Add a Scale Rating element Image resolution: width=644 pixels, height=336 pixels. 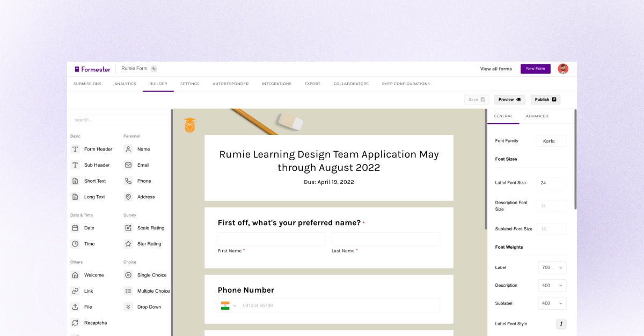[x=129, y=228]
